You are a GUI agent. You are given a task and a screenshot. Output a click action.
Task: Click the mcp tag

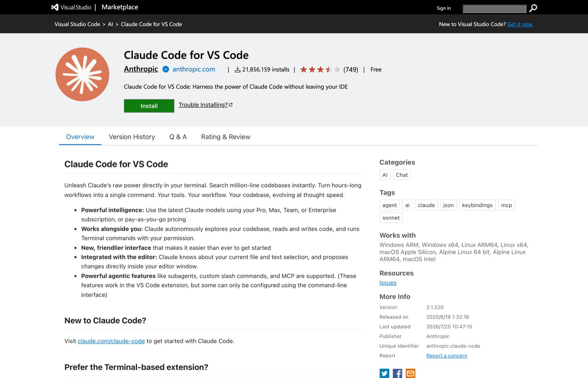coord(506,205)
